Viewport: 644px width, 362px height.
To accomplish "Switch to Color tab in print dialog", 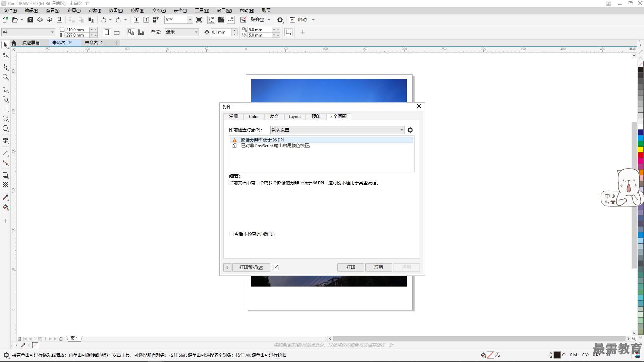I will [254, 116].
